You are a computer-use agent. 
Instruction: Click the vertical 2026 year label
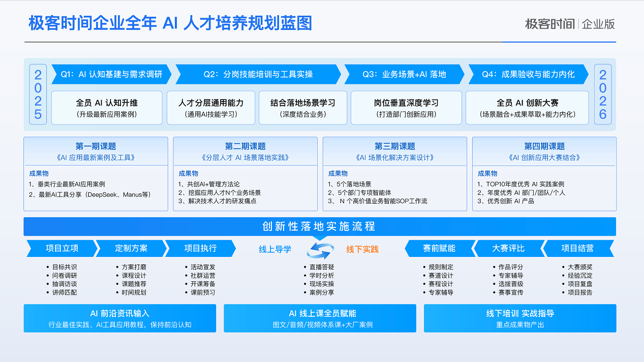pyautogui.click(x=602, y=95)
